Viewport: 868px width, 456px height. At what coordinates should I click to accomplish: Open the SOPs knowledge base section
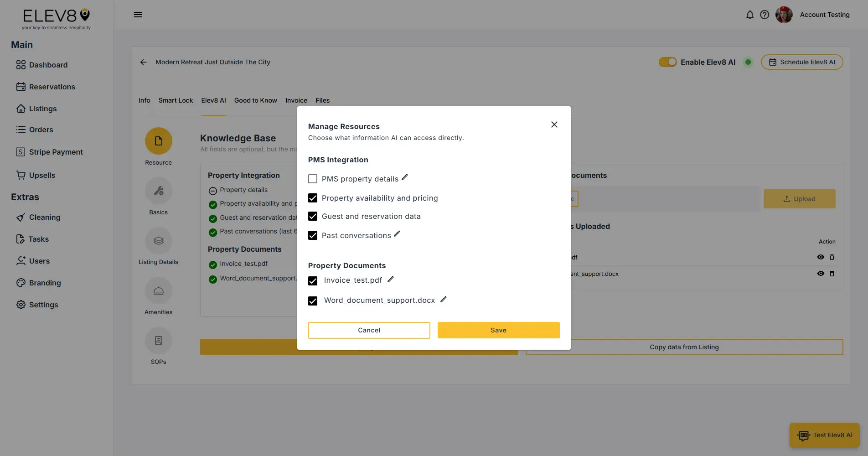pos(158,340)
